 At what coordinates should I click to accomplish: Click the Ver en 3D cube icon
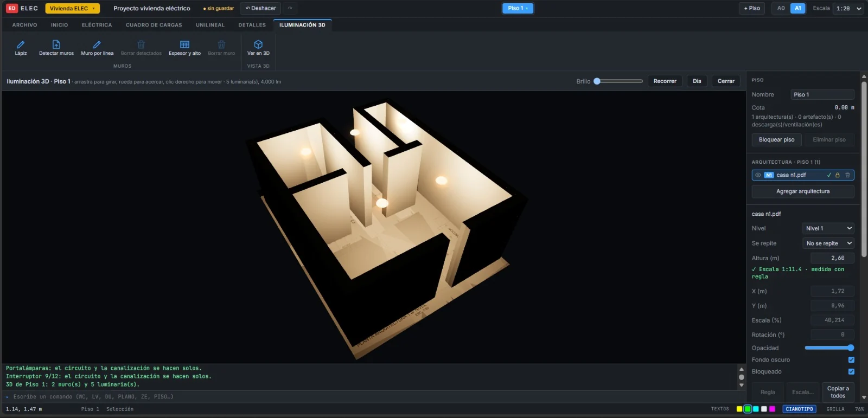point(258,44)
